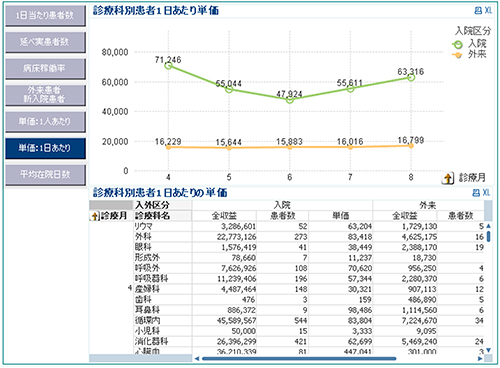Toggle the 入院 series in the legend
Image resolution: width=500 pixels, height=368 pixels.
[x=470, y=44]
